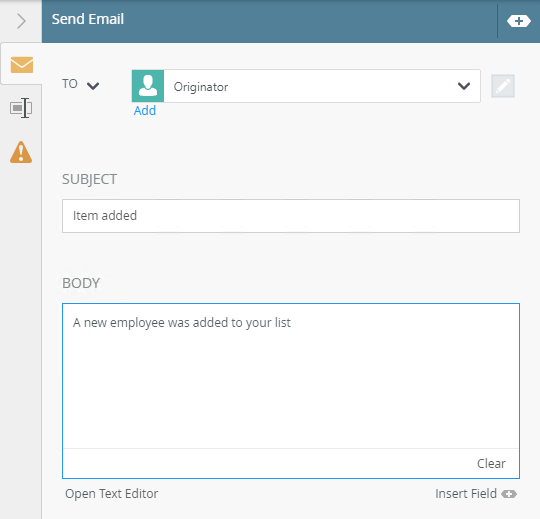This screenshot has width=540, height=519.
Task: Click the Send Email panel title
Action: pos(88,19)
